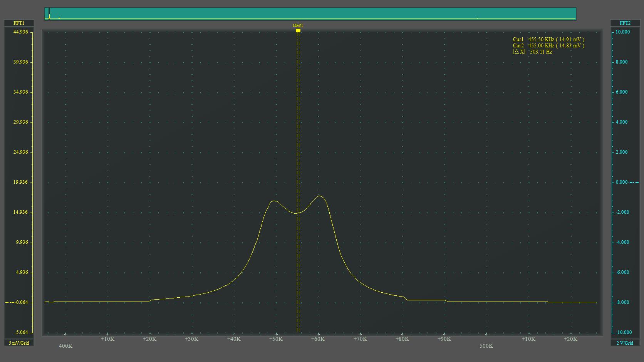Screen dimensions: 644x362
Task: Click the +60K frequency tick arrow
Action: pyautogui.click(x=318, y=334)
